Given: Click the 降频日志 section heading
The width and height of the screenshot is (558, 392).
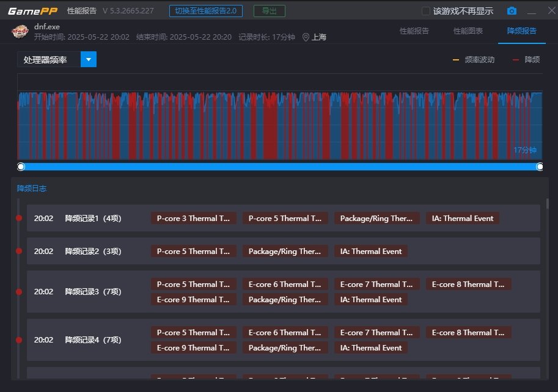Looking at the screenshot, I should 32,188.
